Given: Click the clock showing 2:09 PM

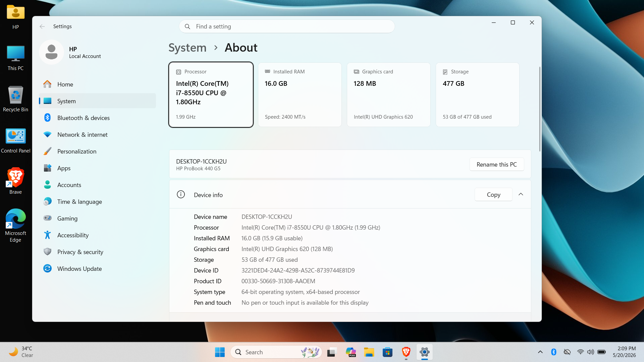Looking at the screenshot, I should point(624,352).
